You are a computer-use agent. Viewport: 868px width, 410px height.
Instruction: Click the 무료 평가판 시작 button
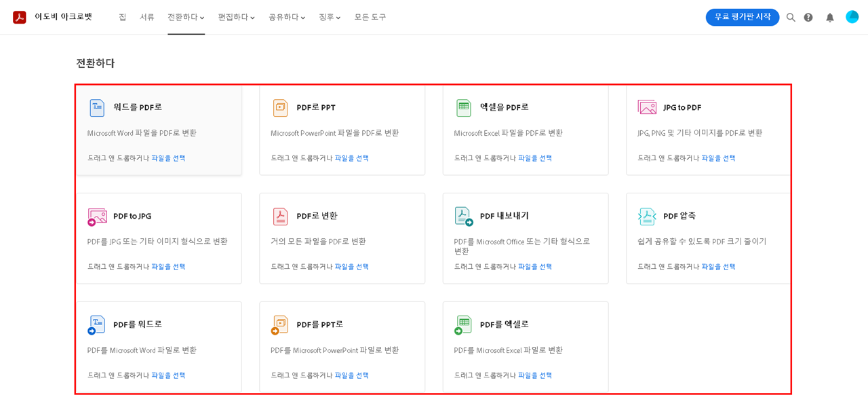coord(743,17)
